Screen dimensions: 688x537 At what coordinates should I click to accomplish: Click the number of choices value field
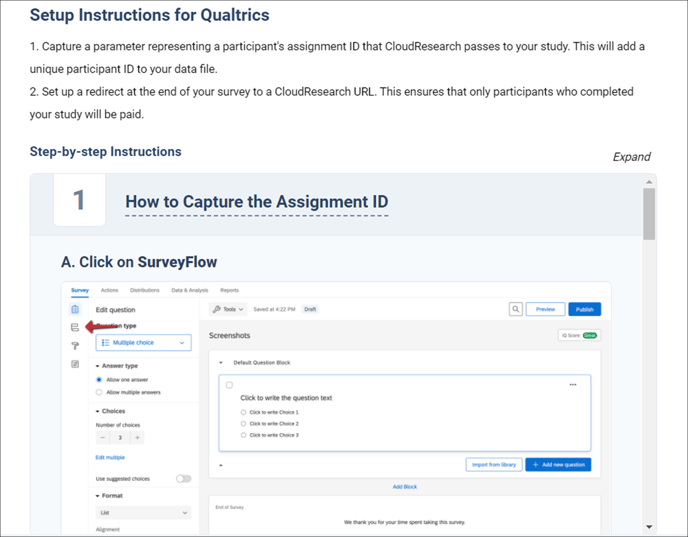tap(120, 437)
